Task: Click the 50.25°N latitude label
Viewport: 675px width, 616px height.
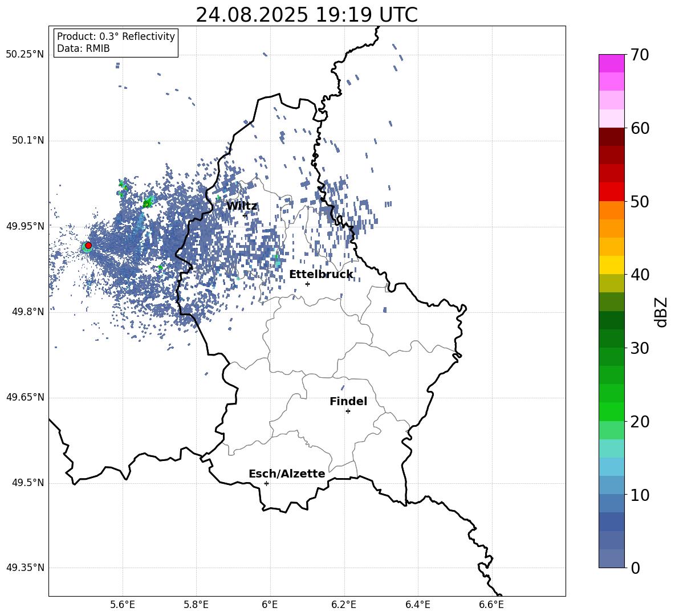Action: pyautogui.click(x=25, y=55)
